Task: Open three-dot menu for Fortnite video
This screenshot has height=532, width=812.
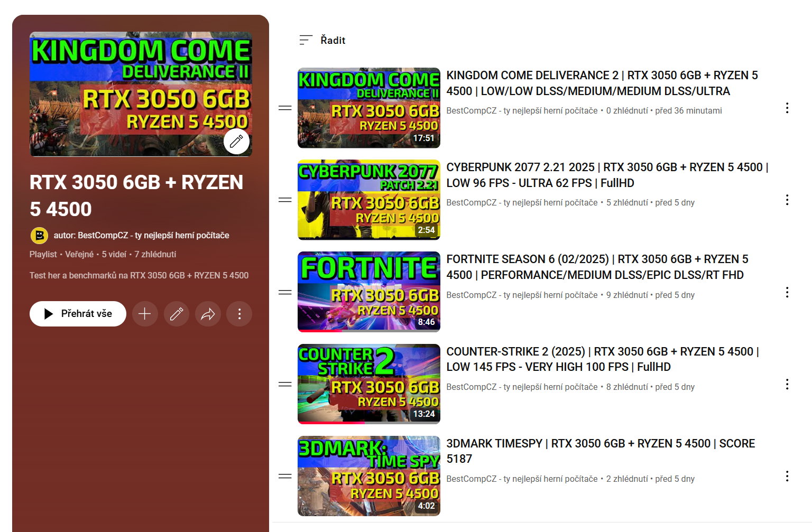Action: 787,292
